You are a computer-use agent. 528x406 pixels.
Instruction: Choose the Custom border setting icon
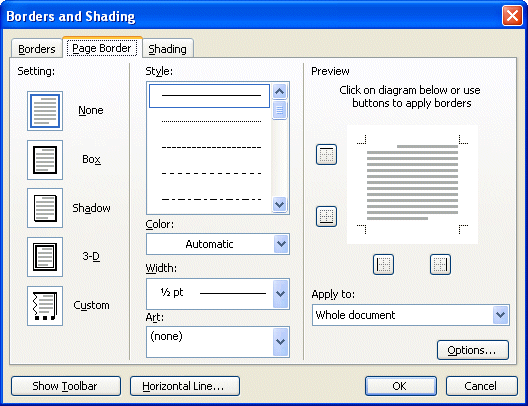(x=45, y=306)
